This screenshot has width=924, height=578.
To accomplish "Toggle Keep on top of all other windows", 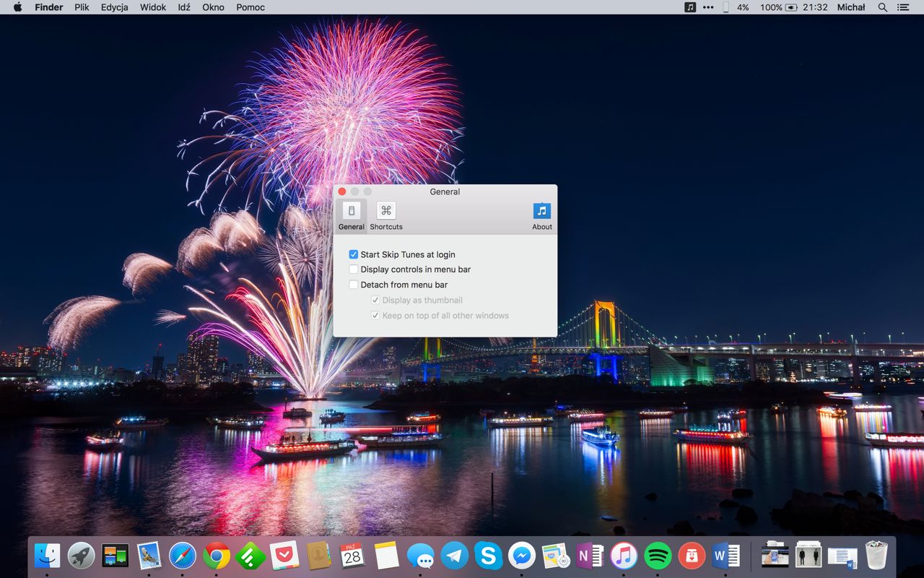I will click(375, 316).
